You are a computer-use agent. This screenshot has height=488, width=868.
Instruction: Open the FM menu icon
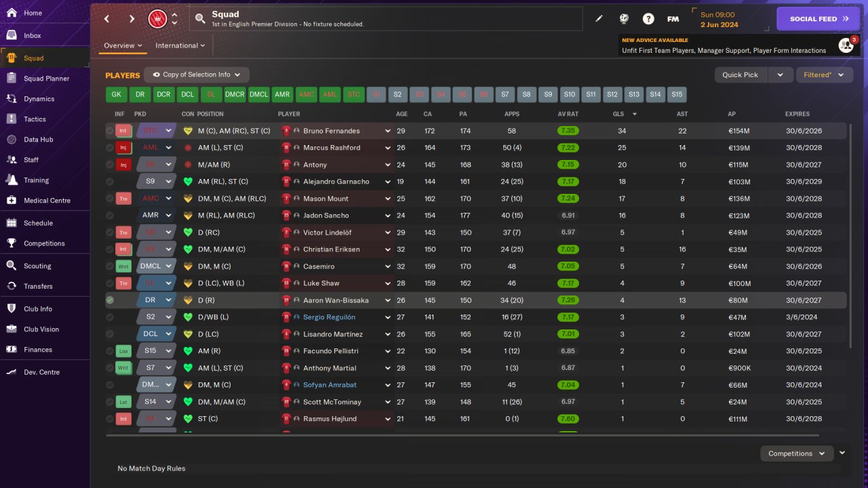[673, 19]
